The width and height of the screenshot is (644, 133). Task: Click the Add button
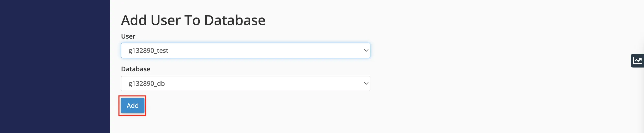click(x=132, y=105)
